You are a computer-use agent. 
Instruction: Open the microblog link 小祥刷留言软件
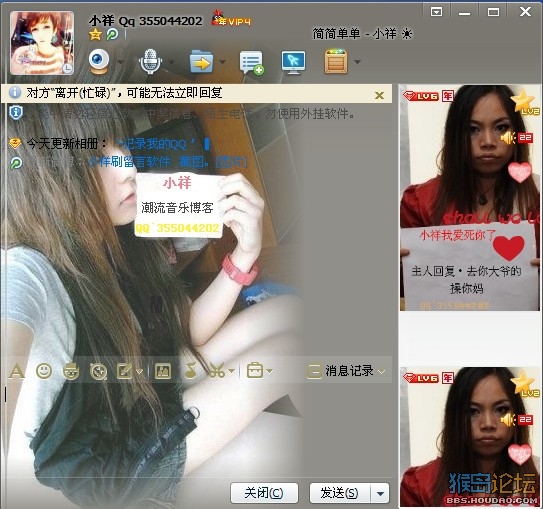click(x=130, y=162)
